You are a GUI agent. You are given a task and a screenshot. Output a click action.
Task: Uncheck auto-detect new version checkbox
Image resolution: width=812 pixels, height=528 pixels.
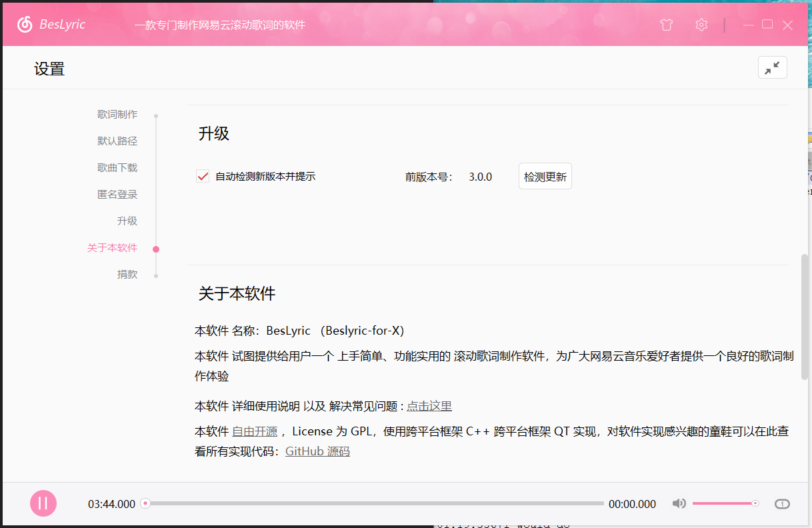click(203, 177)
